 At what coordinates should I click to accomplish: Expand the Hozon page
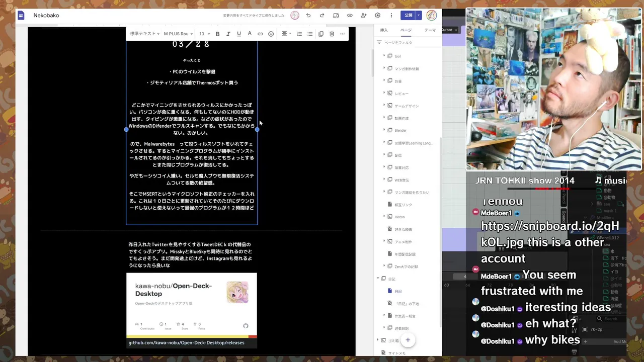(384, 217)
